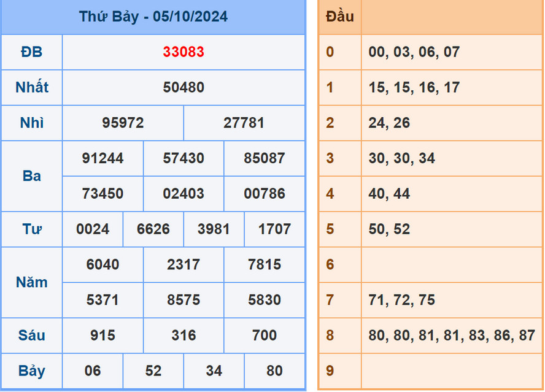Image resolution: width=545 pixels, height=392 pixels.
Task: Select fourth prize number 1707
Action: pos(274,229)
